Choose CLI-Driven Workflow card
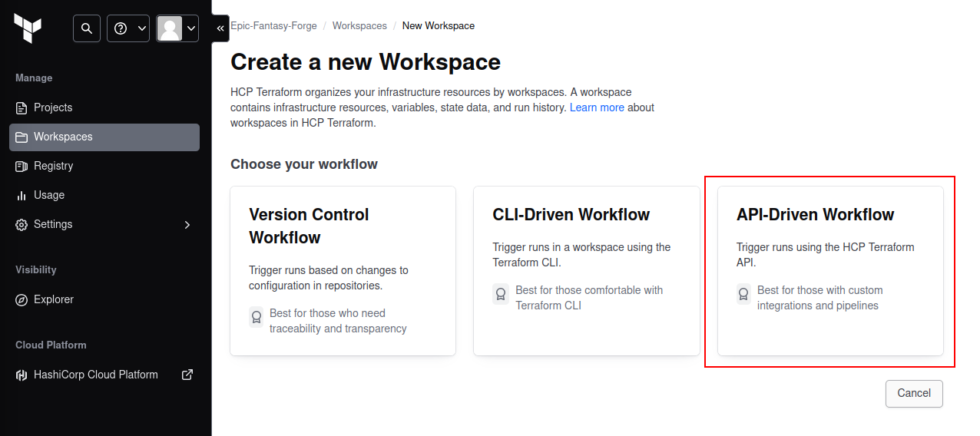The image size is (980, 436). coord(586,271)
